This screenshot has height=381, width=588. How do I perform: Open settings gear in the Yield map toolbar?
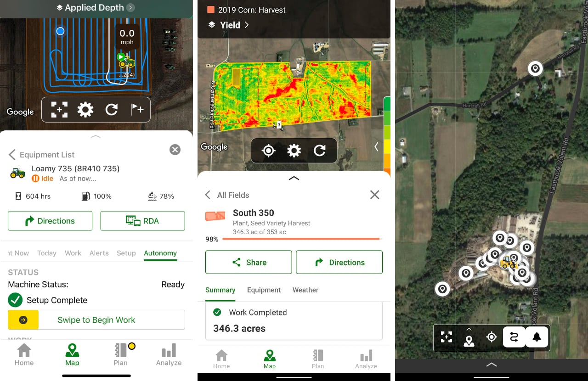[x=294, y=151]
